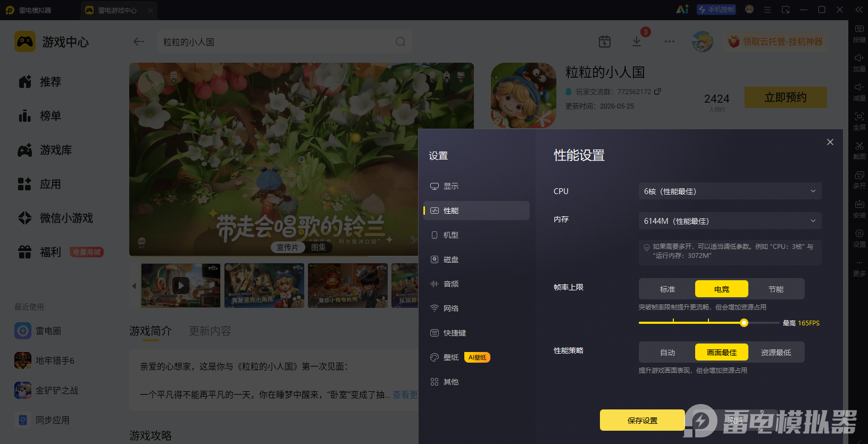Click the FPS limit slider handle

[744, 323]
